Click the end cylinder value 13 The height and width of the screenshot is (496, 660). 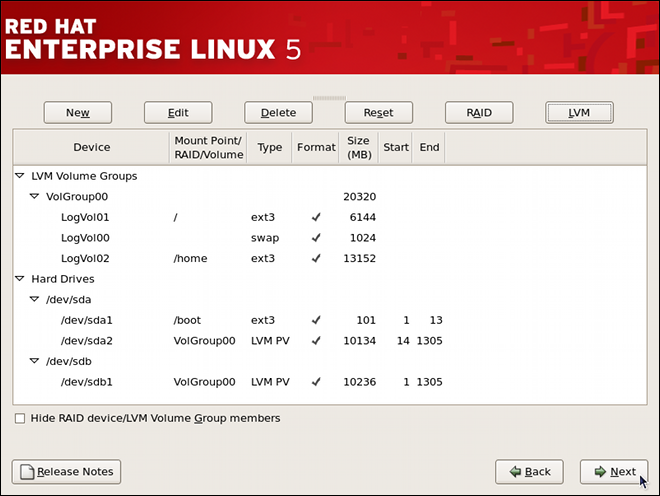pos(436,320)
